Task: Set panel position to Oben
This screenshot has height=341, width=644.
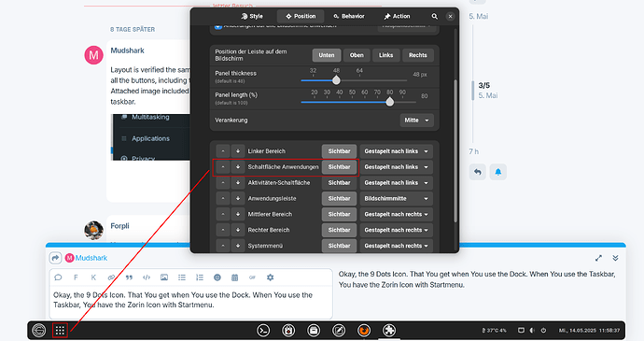Action: point(357,55)
